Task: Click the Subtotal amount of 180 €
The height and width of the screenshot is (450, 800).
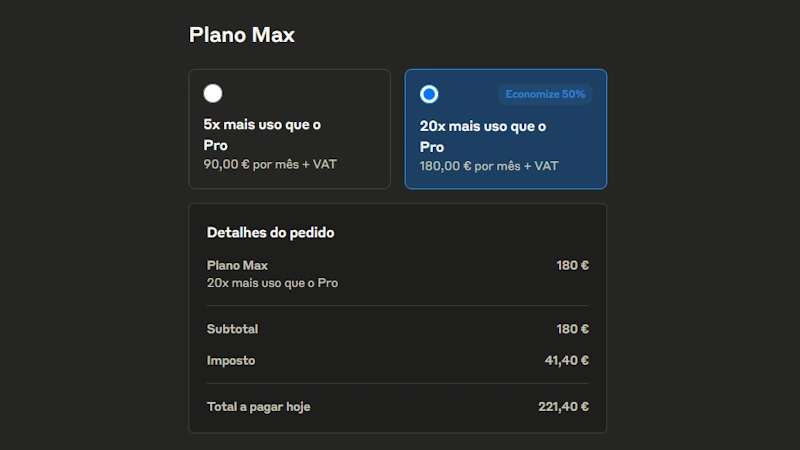Action: pyautogui.click(x=572, y=329)
